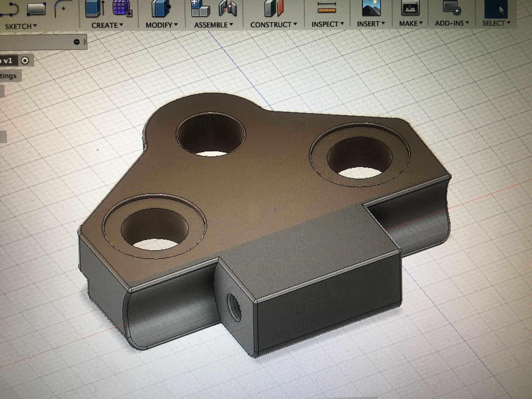This screenshot has height=399, width=532.
Task: Click the Extrude tool icon
Action: tap(95, 8)
